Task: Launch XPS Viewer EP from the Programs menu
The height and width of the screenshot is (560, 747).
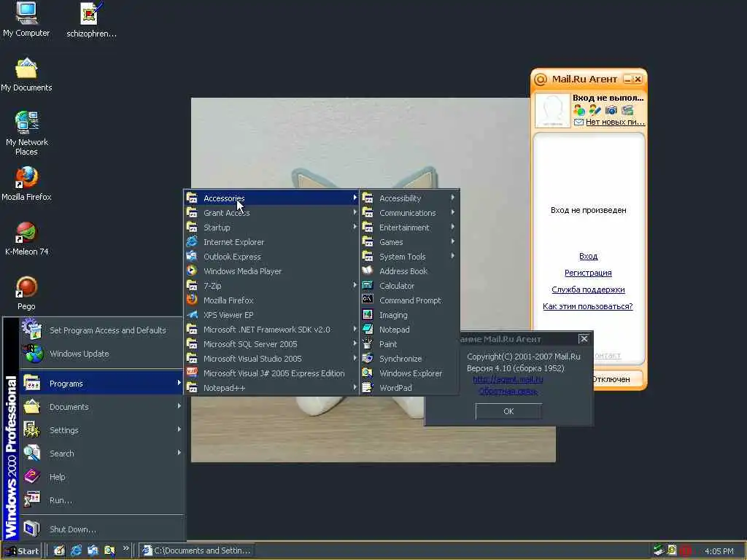Action: point(271,315)
